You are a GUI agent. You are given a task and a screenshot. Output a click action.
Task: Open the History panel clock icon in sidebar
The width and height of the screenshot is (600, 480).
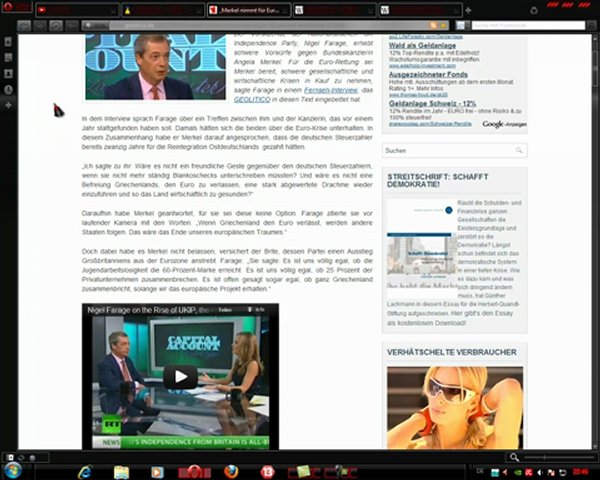coord(8,89)
